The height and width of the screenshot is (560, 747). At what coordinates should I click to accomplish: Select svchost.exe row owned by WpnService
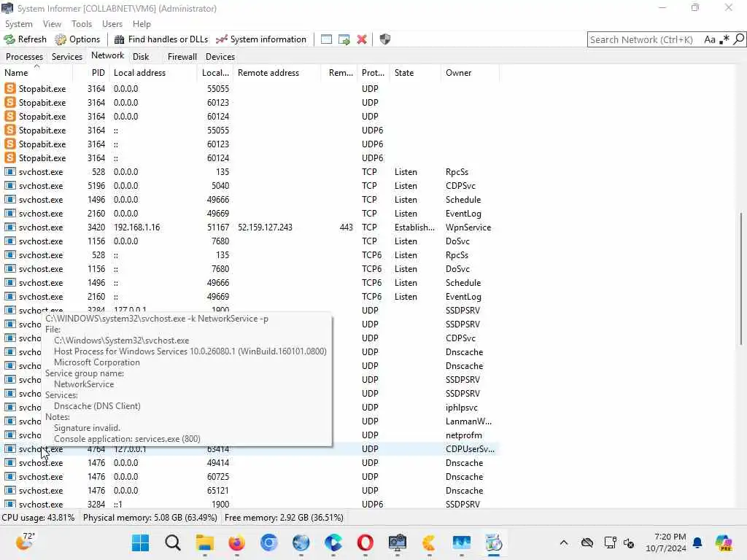(249, 227)
